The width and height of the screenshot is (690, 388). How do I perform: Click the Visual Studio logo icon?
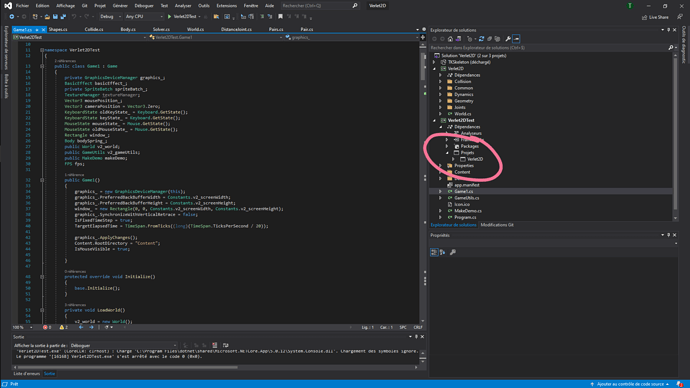[7, 6]
